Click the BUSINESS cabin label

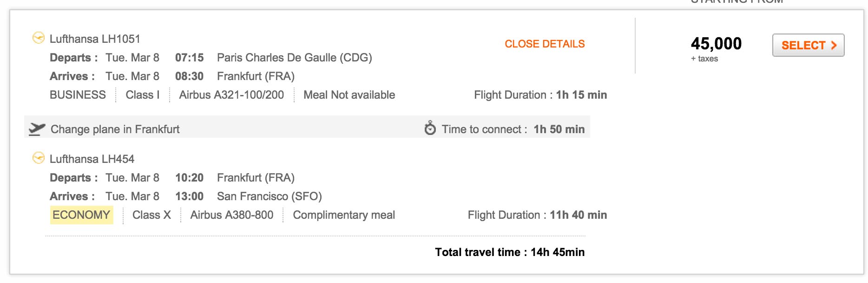coord(78,95)
